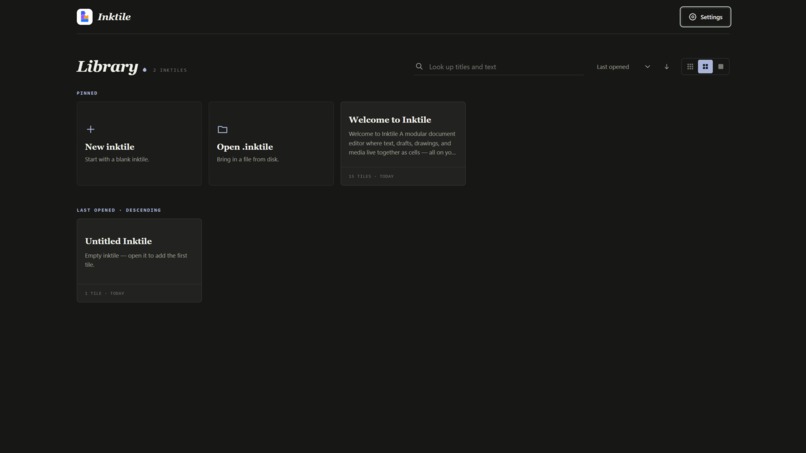The image size is (806, 453).
Task: Click the plus icon for New inktile
Action: (90, 129)
